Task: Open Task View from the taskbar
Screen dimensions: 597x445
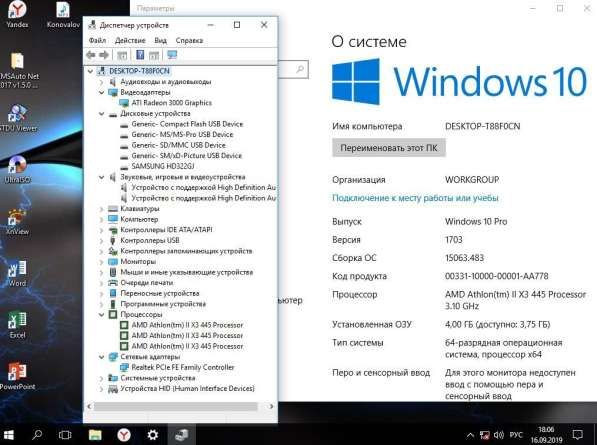Action: [x=65, y=435]
